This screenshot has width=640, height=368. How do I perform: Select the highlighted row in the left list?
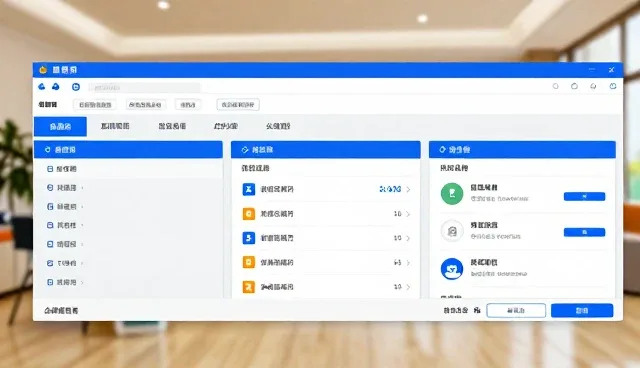click(128, 168)
